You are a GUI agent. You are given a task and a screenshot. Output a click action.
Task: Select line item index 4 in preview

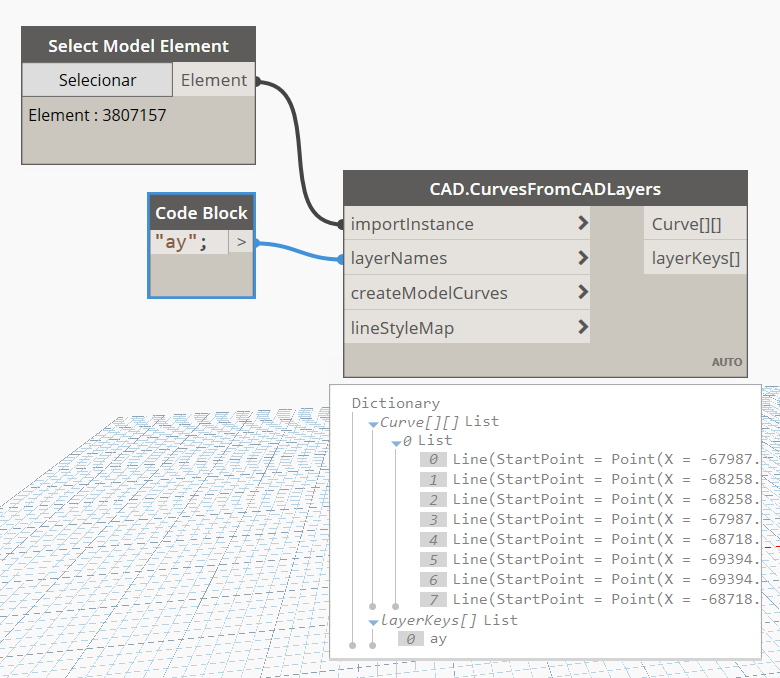click(x=590, y=539)
